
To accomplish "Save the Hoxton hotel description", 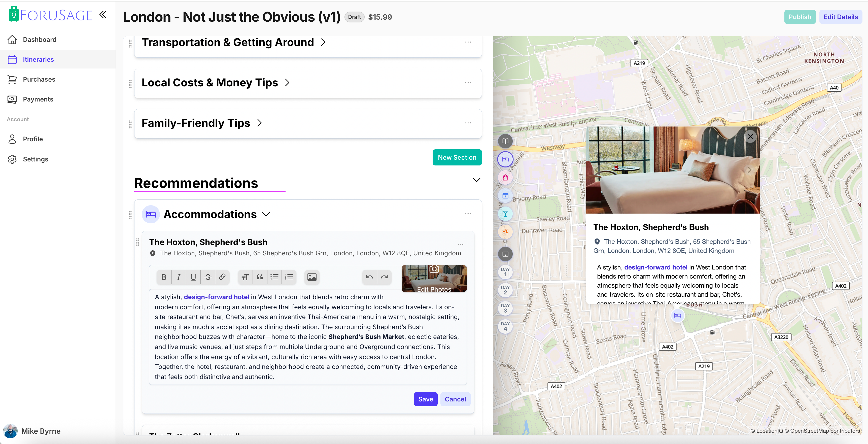I will click(x=425, y=399).
